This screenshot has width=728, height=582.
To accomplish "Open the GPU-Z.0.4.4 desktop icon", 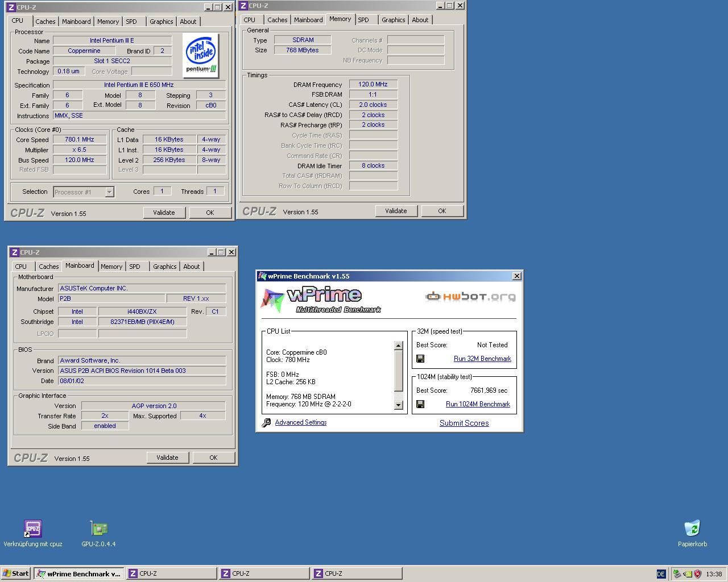I will click(99, 529).
